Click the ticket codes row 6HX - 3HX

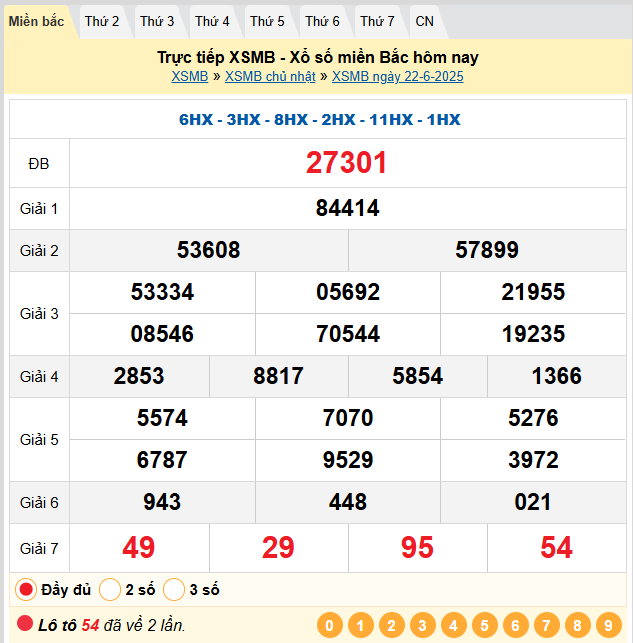(x=320, y=120)
